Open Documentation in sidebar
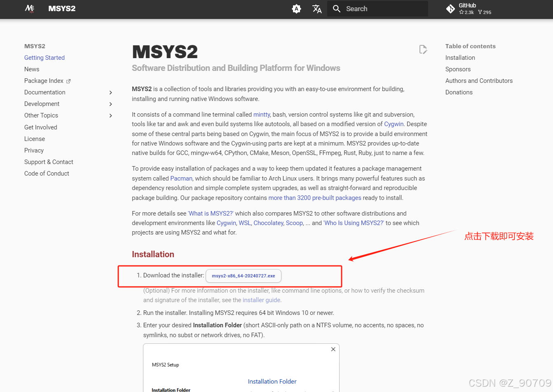Image resolution: width=553 pixels, height=392 pixels. pos(45,92)
